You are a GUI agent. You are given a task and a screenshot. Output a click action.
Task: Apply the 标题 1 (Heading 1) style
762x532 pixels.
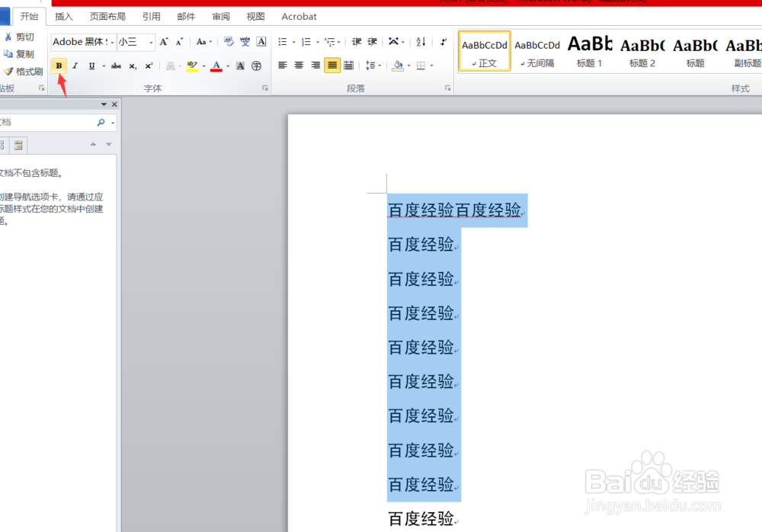coord(590,52)
